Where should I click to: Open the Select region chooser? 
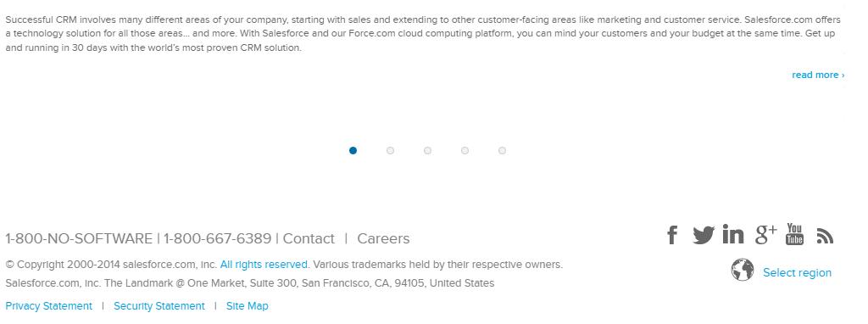797,272
